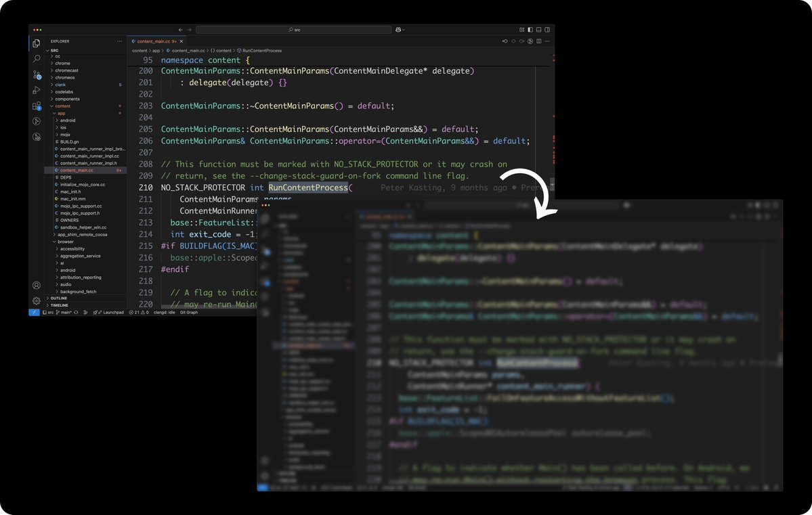This screenshot has height=515, width=812.
Task: Open editor More Actions ellipsis menu
Action: [x=547, y=41]
